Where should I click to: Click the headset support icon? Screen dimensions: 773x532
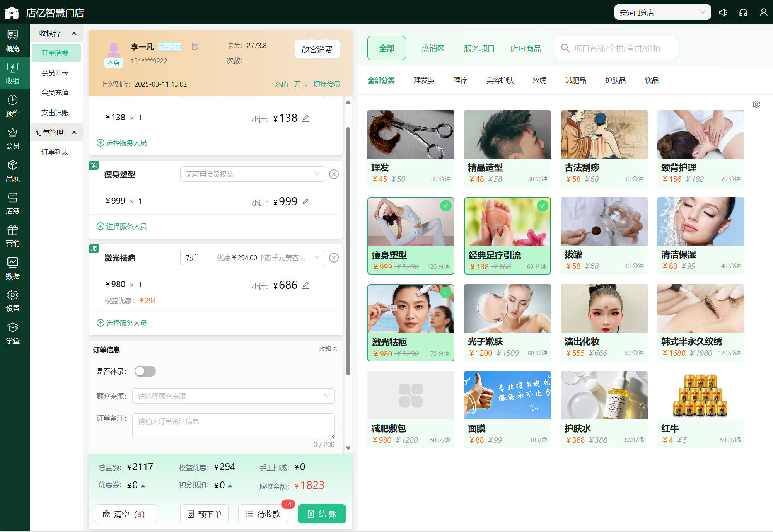(x=743, y=12)
